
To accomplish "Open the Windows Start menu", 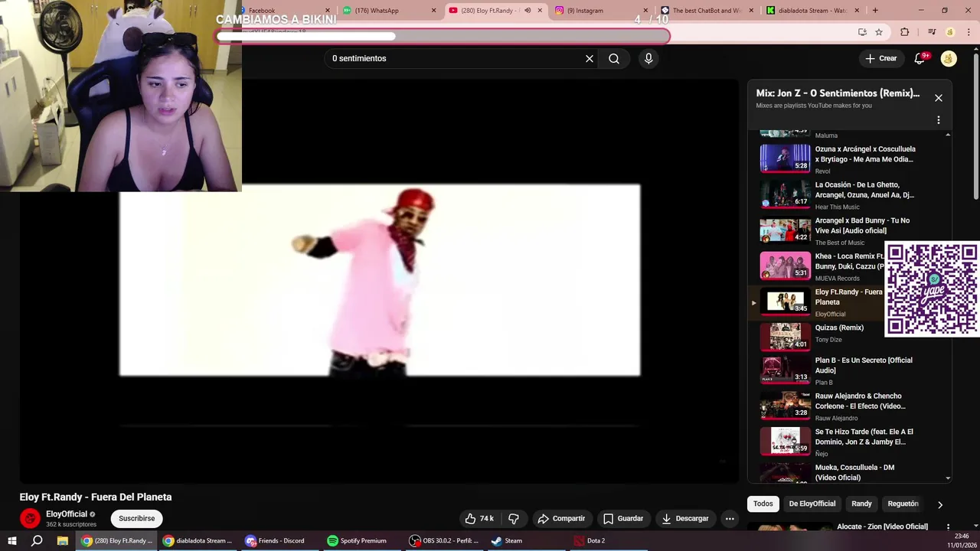I will (11, 540).
